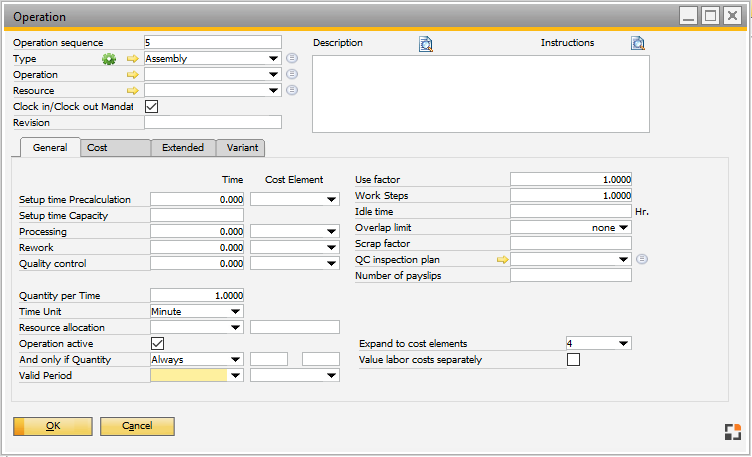This screenshot has height=457, width=752.
Task: Click the yellow link arrow next to Operation
Action: (x=132, y=75)
